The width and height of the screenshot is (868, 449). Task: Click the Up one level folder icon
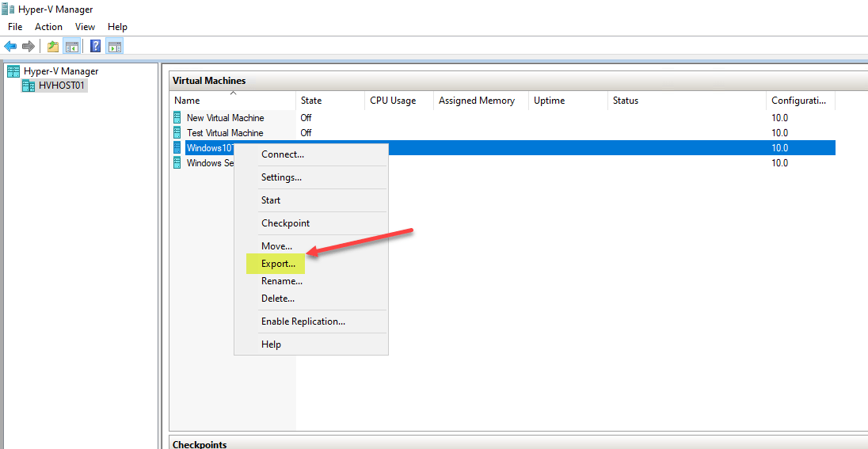point(53,47)
